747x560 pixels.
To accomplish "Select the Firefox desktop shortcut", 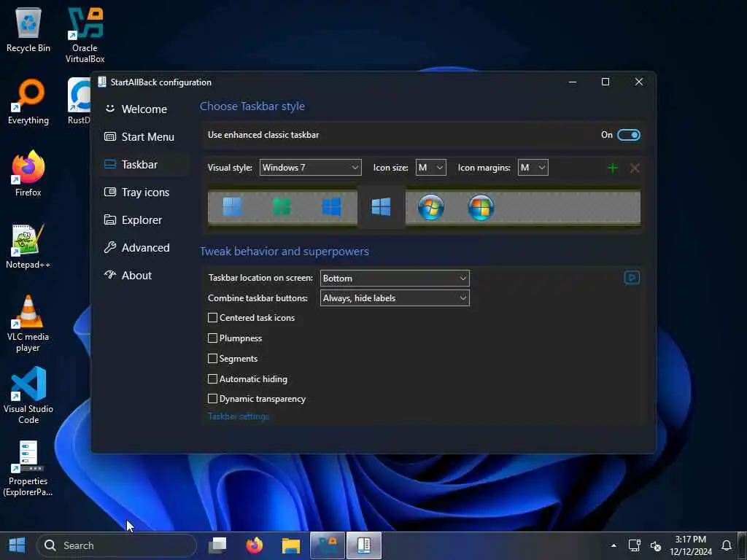I will 28,174.
